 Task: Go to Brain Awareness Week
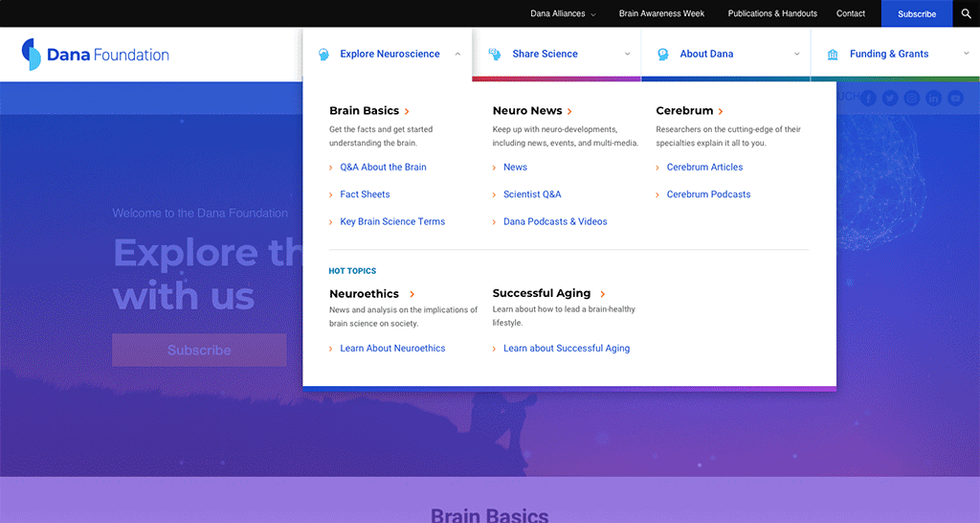[661, 13]
